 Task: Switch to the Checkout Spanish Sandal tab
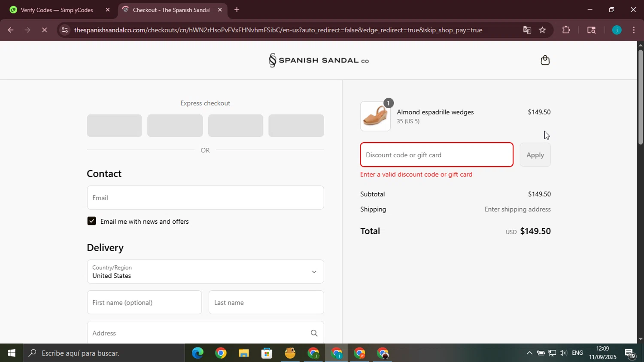pyautogui.click(x=172, y=10)
